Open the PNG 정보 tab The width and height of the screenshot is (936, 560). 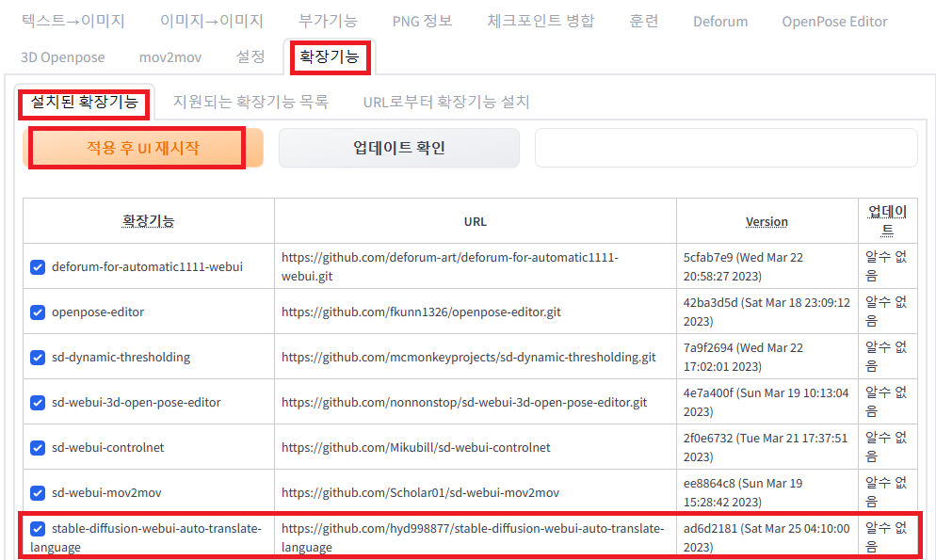422,21
